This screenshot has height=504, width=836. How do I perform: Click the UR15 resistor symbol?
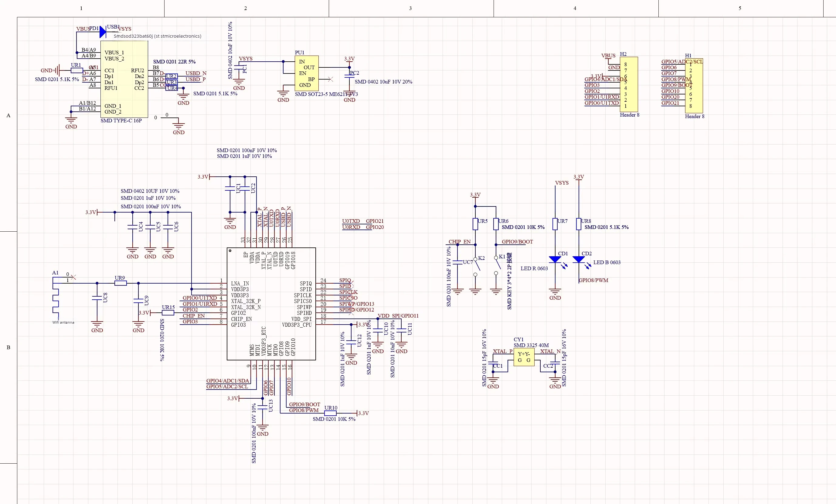pyautogui.click(x=168, y=313)
